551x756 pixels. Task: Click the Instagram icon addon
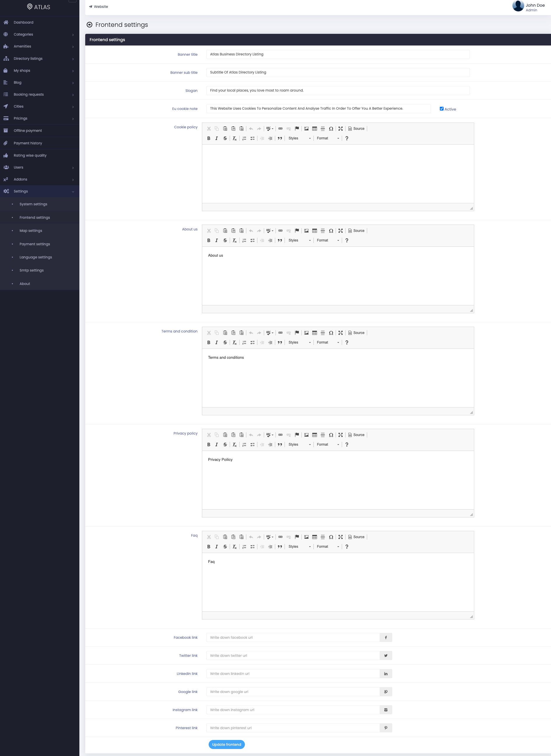click(386, 710)
